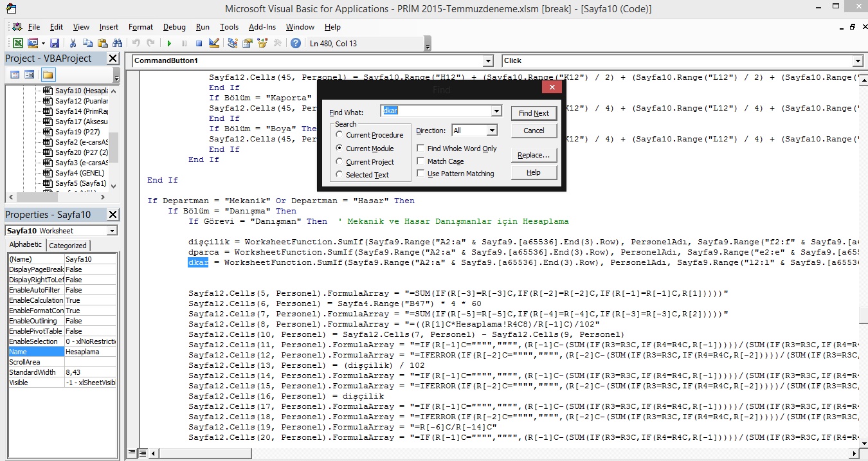Open the Direction dropdown in Find dialog
This screenshot has width=868, height=461.
pyautogui.click(x=492, y=131)
